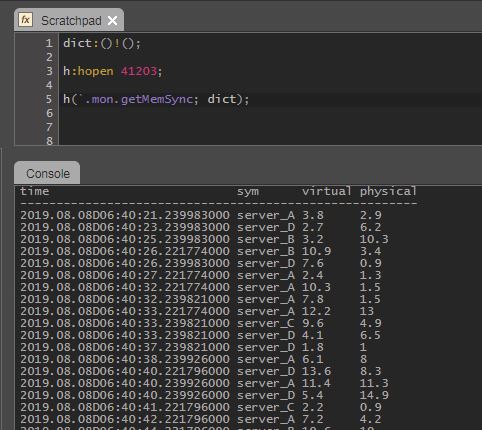The width and height of the screenshot is (482, 430).
Task: Click timestamp 2019.08.08D06:40:38.239926000
Action: click(125, 359)
